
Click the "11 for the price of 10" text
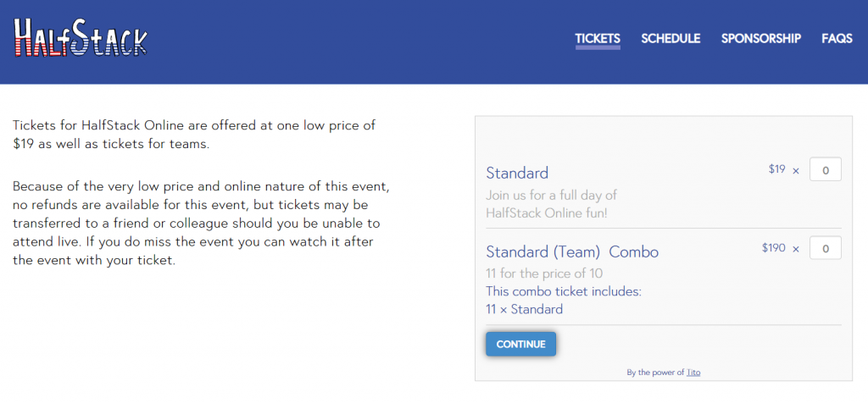coord(544,273)
